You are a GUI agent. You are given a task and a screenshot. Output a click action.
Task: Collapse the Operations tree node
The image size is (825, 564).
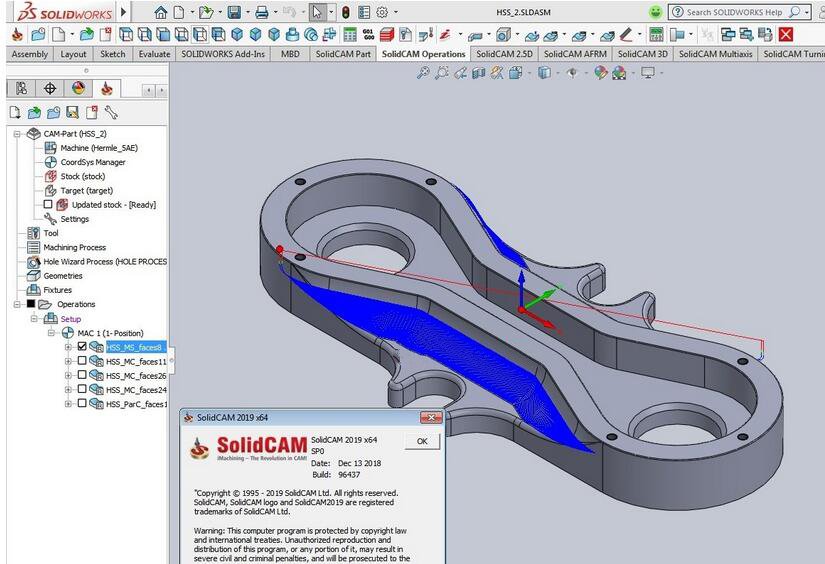point(17,304)
